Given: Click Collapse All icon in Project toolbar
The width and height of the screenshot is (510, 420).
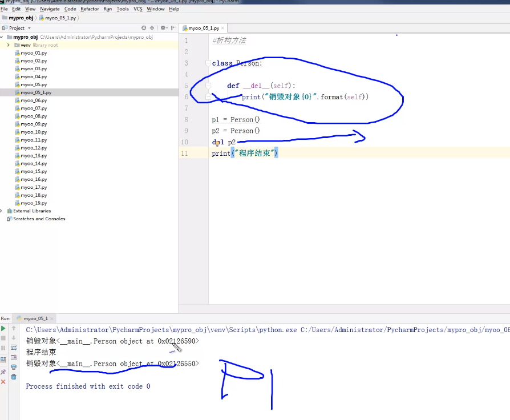Looking at the screenshot, I should (152, 28).
